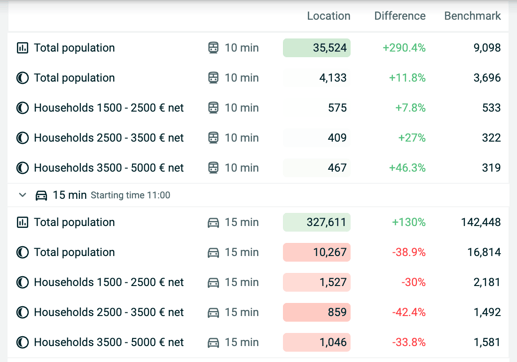Click the 15 min Starting time 11:00 header
Screen dimensions: 517x362
tap(258, 195)
